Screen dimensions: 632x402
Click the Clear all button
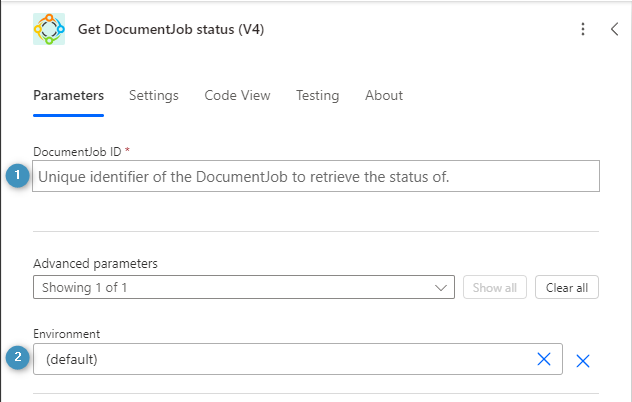coord(567,287)
